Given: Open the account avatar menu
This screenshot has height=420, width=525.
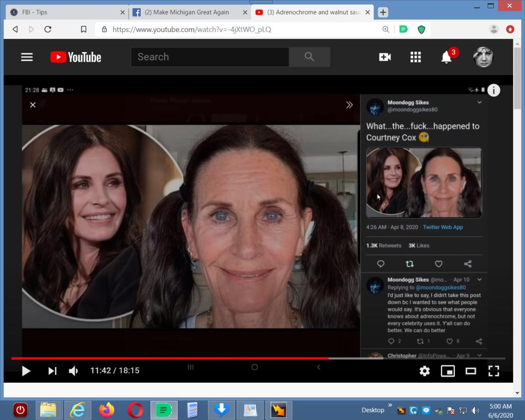Looking at the screenshot, I should (x=483, y=57).
